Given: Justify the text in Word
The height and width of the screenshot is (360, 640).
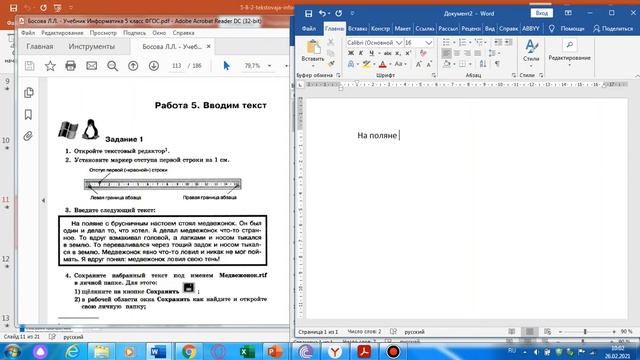Looking at the screenshot, I should click(x=478, y=53).
